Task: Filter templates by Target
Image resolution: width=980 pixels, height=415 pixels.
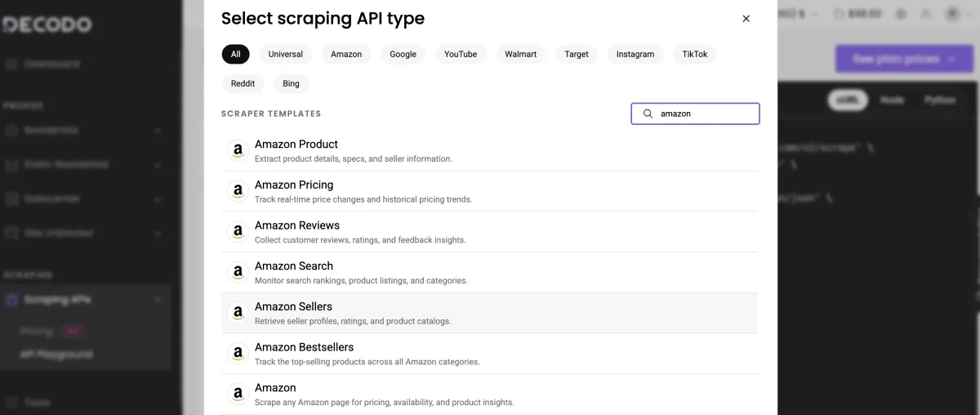Action: click(x=577, y=54)
